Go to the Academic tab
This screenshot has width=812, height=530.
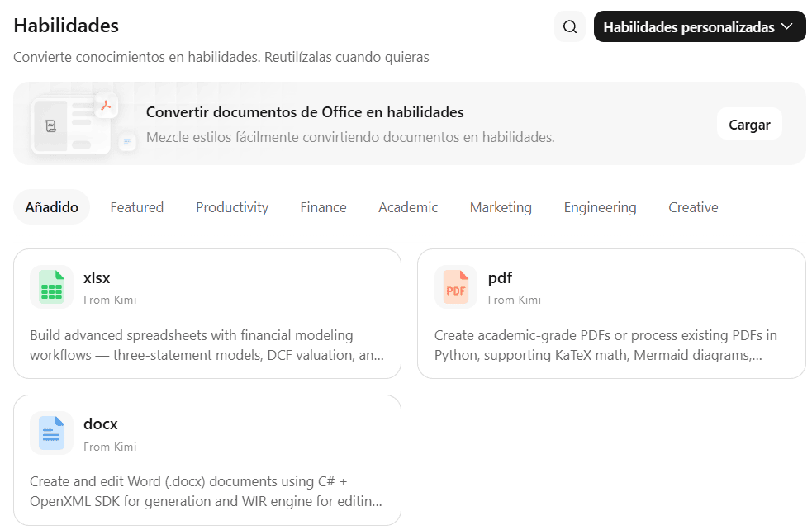tap(408, 207)
